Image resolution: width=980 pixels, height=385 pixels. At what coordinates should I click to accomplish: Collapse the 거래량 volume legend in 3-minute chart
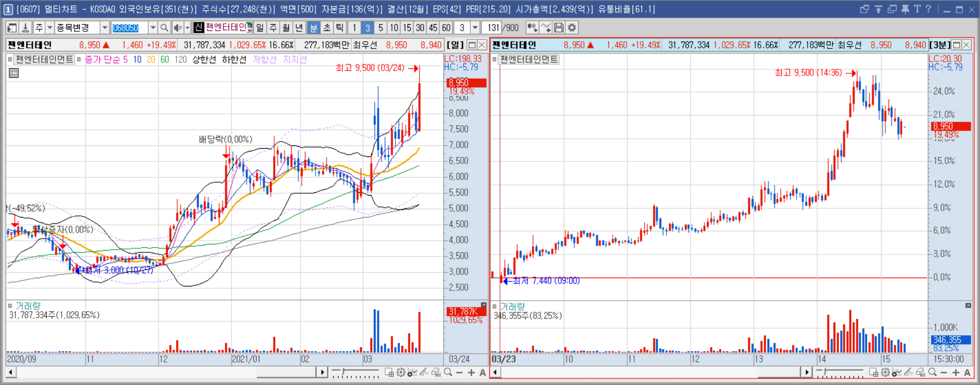coord(494,306)
